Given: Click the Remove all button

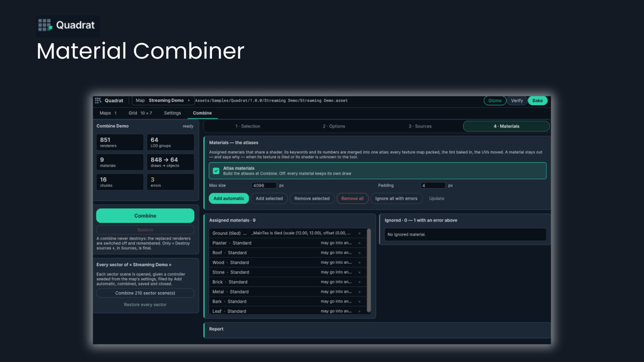Looking at the screenshot, I should (353, 198).
